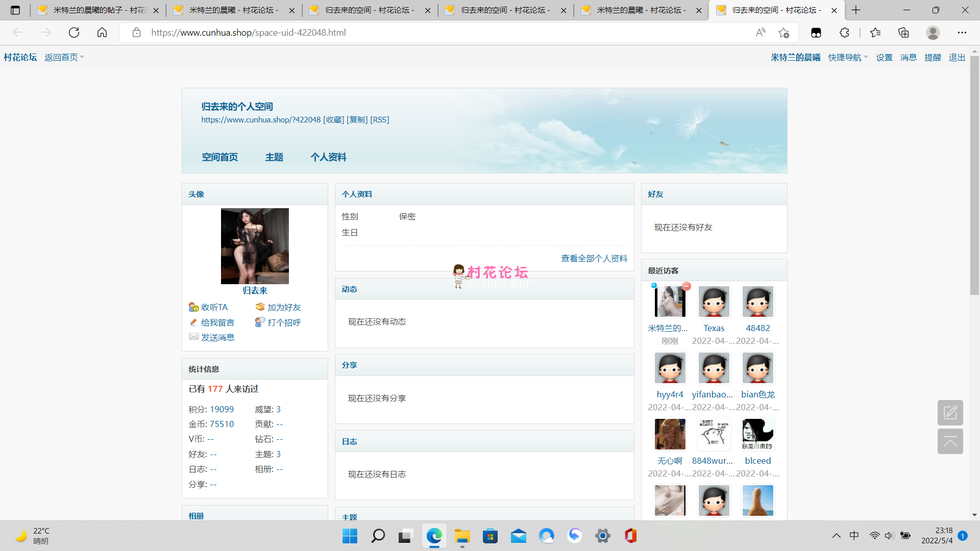Open the browser profile avatar

coord(933,33)
